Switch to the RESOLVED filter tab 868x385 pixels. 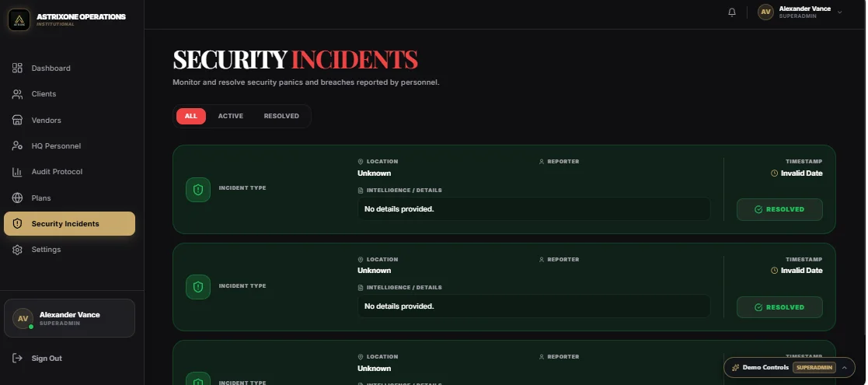tap(281, 117)
